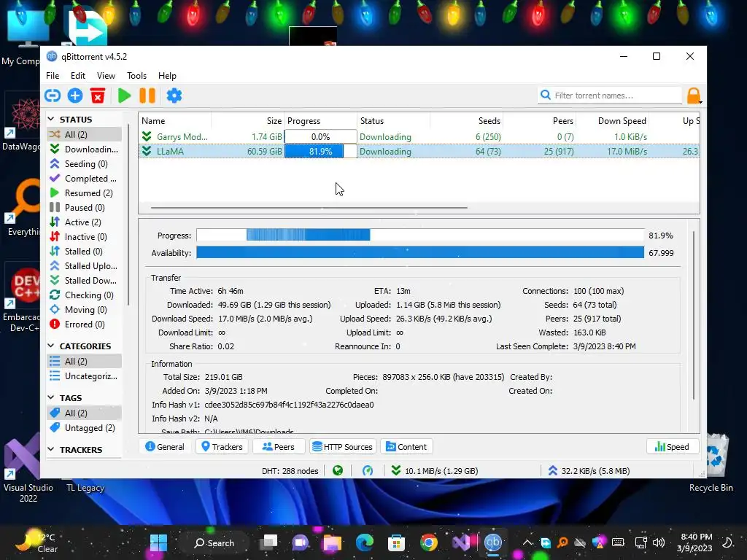Open the Speed graph tab
The image size is (747, 560).
tap(672, 447)
